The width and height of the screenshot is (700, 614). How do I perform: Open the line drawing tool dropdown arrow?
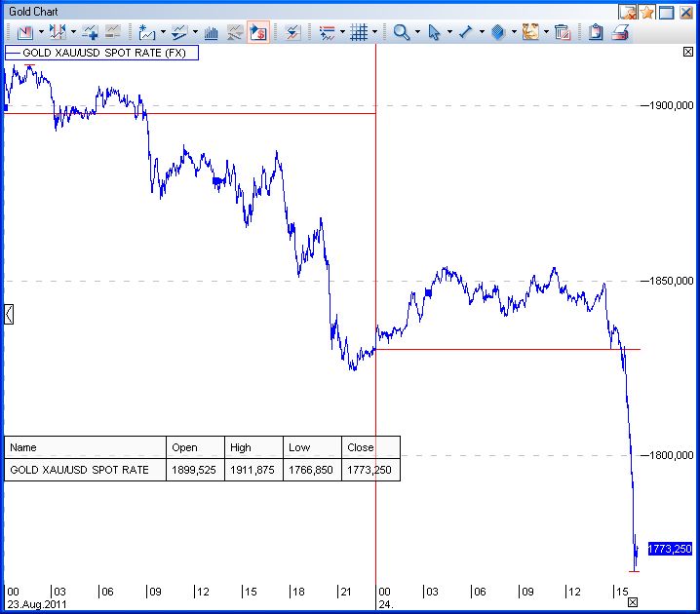pos(482,32)
